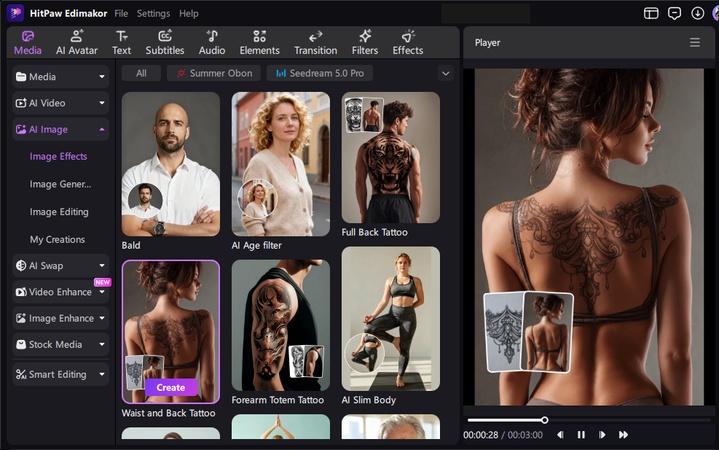Screen dimensions: 719x450
Task: Open the feedback message icon
Action: (x=674, y=13)
